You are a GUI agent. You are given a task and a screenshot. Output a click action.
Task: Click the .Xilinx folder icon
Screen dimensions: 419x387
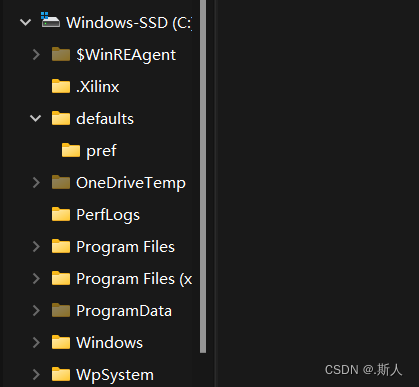pyautogui.click(x=61, y=86)
